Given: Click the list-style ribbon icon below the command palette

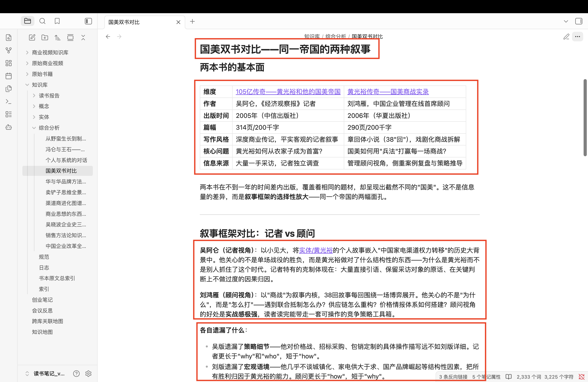Looking at the screenshot, I should point(9,114).
